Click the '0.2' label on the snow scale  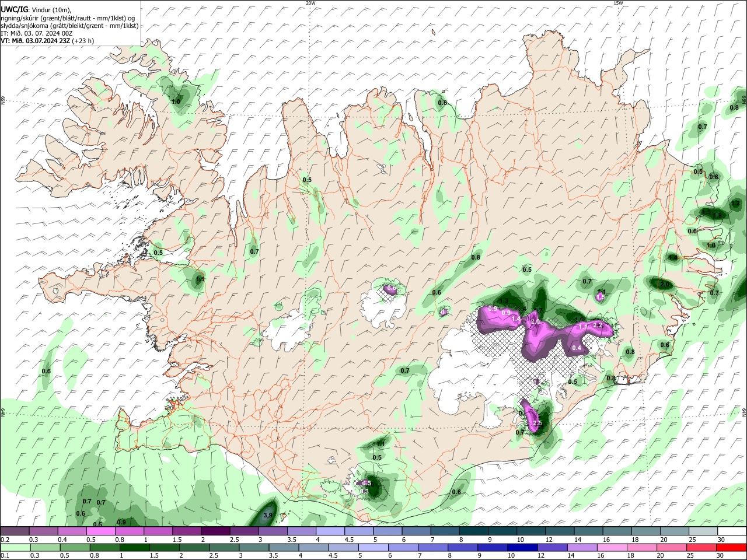pos(5,540)
